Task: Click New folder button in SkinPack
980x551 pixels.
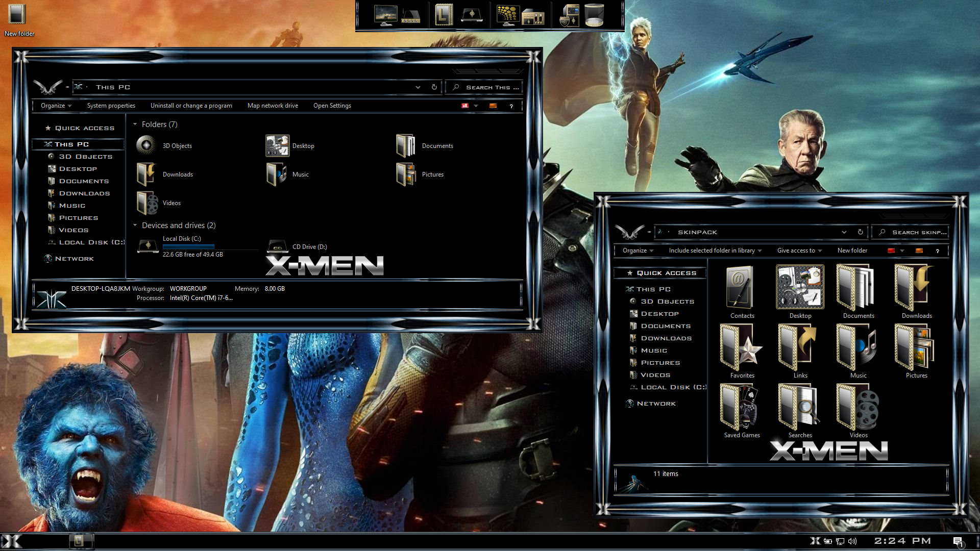Action: (x=852, y=251)
